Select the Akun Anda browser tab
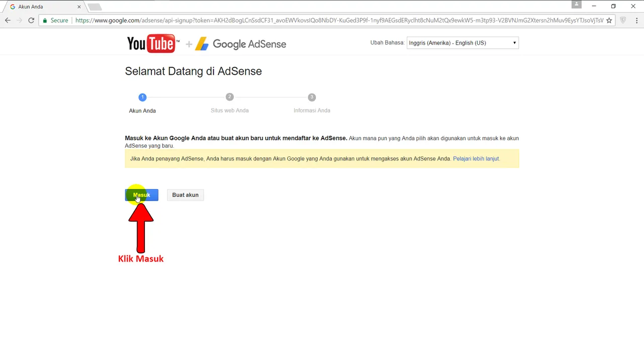This screenshot has height=354, width=644. [44, 7]
